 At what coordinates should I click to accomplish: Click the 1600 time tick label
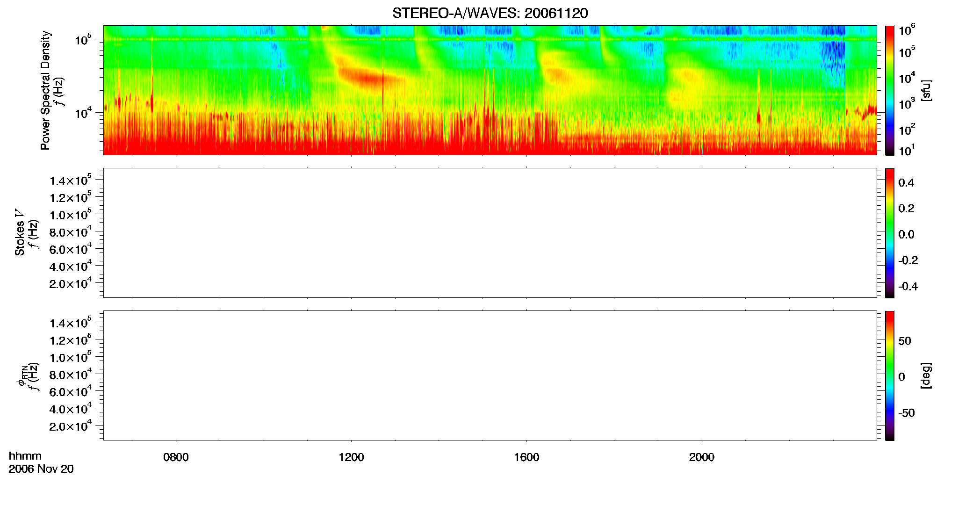tap(526, 457)
